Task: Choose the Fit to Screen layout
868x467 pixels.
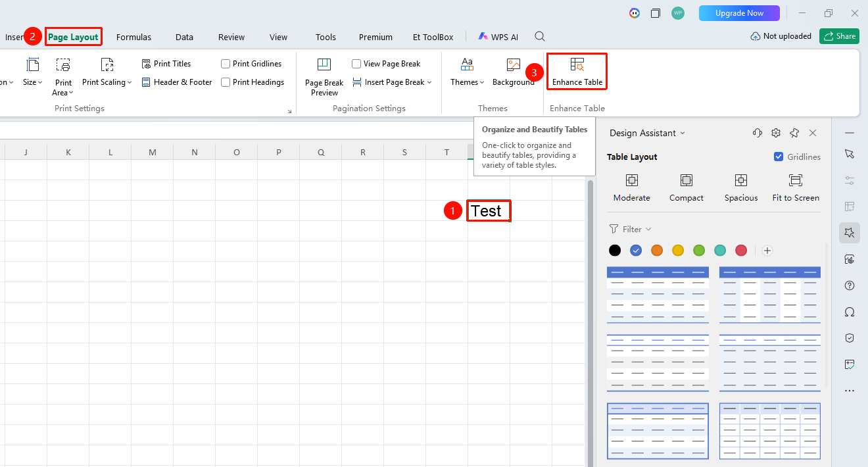Action: click(796, 187)
